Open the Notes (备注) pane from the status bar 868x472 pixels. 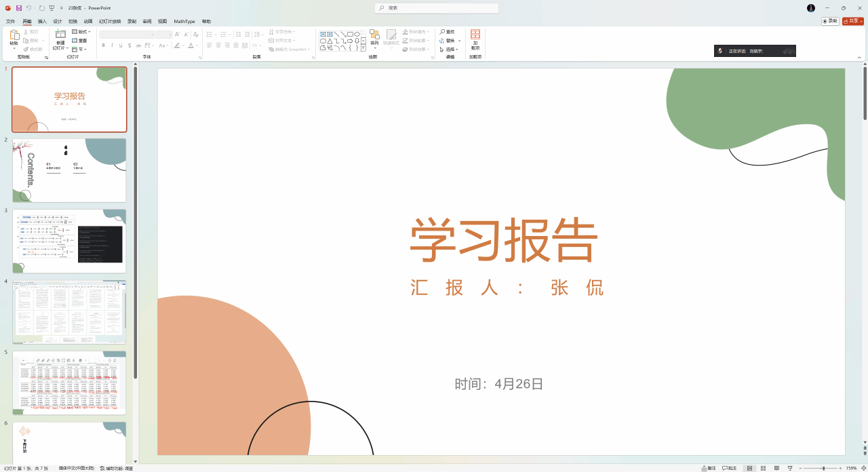[x=709, y=468]
